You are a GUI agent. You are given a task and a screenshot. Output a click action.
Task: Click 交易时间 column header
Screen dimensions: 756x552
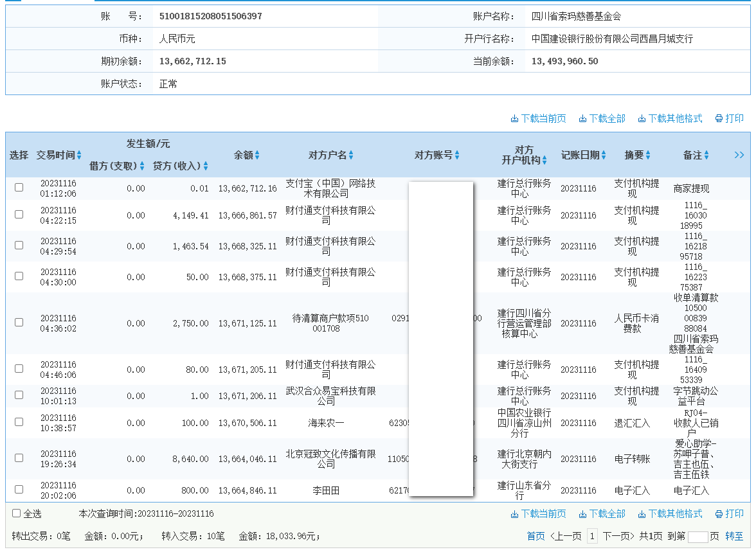tap(55, 156)
